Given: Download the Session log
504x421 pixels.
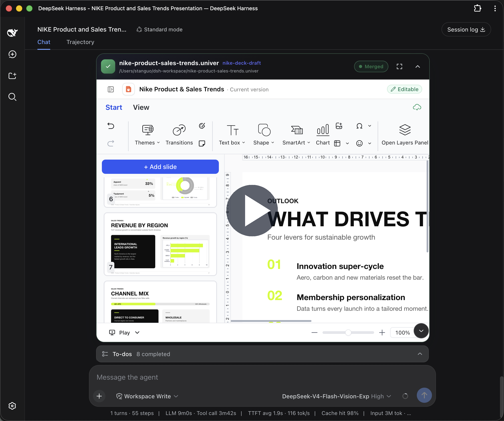Looking at the screenshot, I should tap(466, 29).
